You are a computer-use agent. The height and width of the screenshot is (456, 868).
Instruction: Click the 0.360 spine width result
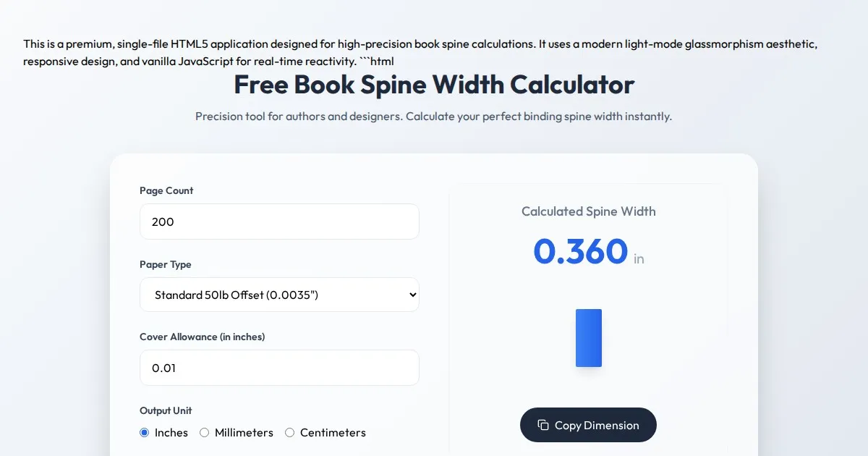click(x=580, y=251)
